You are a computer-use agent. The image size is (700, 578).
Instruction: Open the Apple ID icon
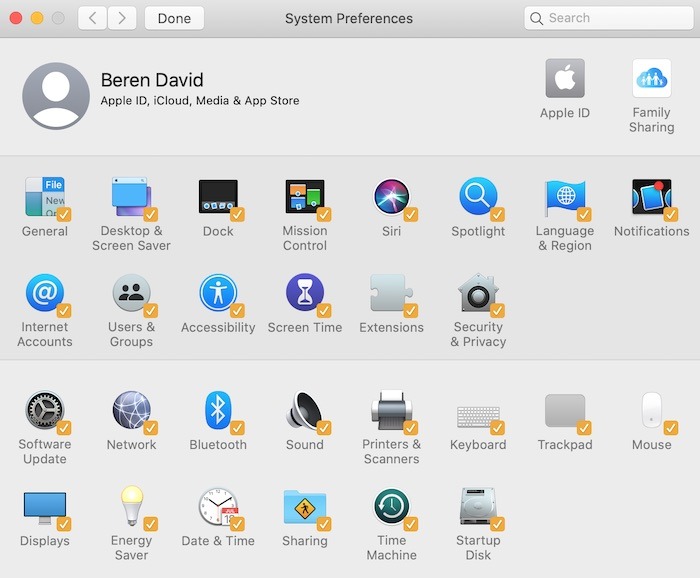tap(565, 78)
